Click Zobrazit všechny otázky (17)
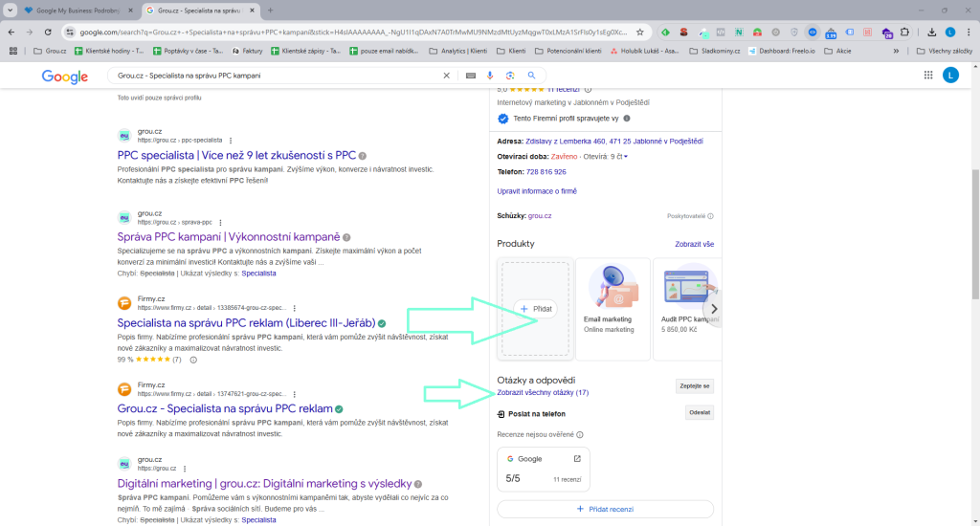980x526 pixels. point(543,392)
